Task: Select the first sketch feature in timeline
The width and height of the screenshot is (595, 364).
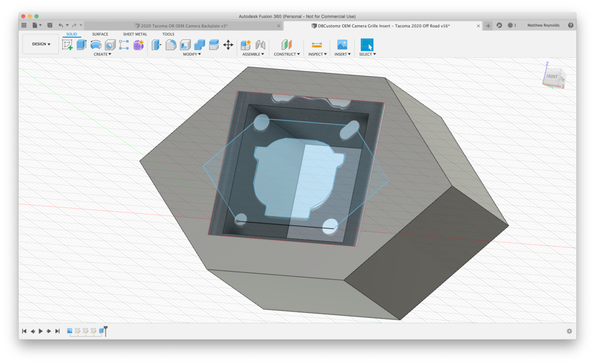Action: pos(78,331)
